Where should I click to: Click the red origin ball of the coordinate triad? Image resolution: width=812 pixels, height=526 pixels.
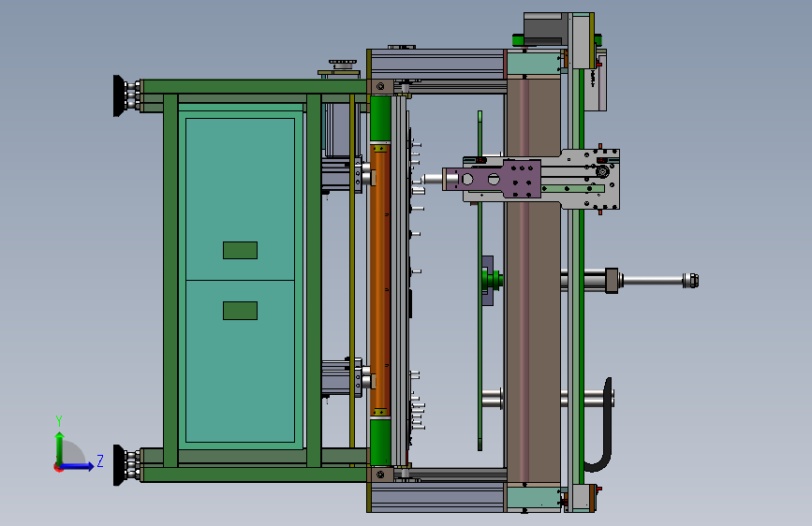point(57,467)
